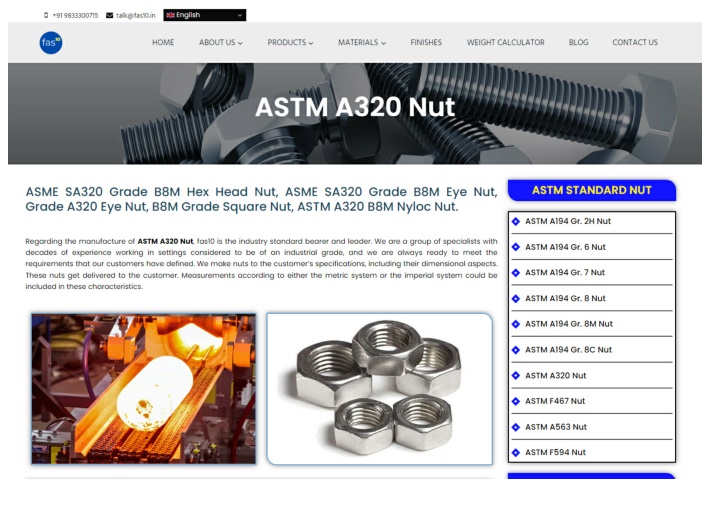Click diamond bullet beside ASTM A194 Gr. 8M Nut

516,324
